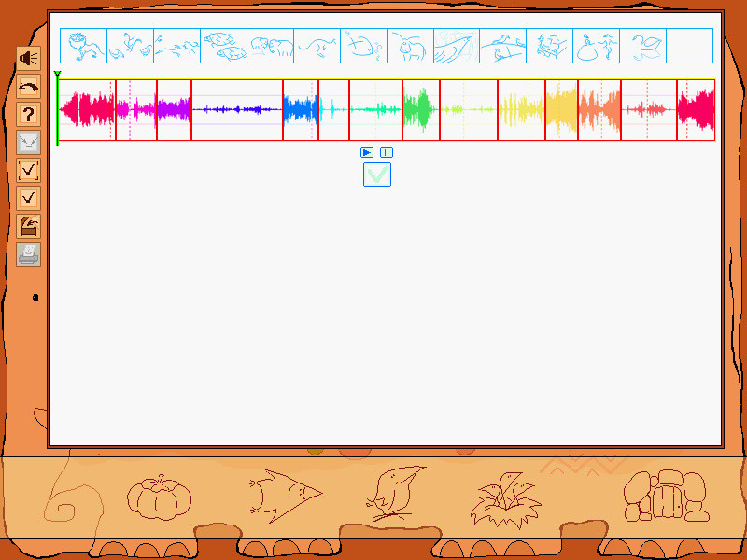Click the blue waveform segment
Image resolution: width=747 pixels, height=560 pixels.
(x=301, y=110)
